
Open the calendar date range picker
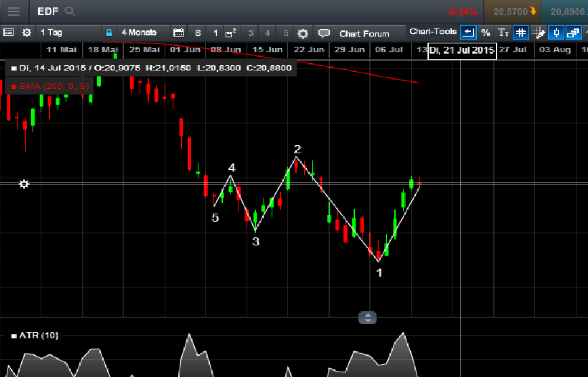[179, 33]
